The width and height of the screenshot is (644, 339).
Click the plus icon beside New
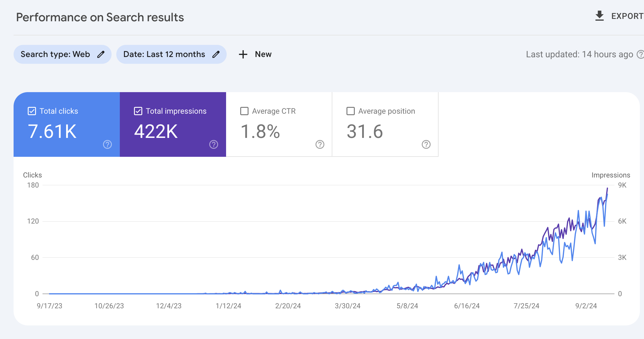(243, 54)
